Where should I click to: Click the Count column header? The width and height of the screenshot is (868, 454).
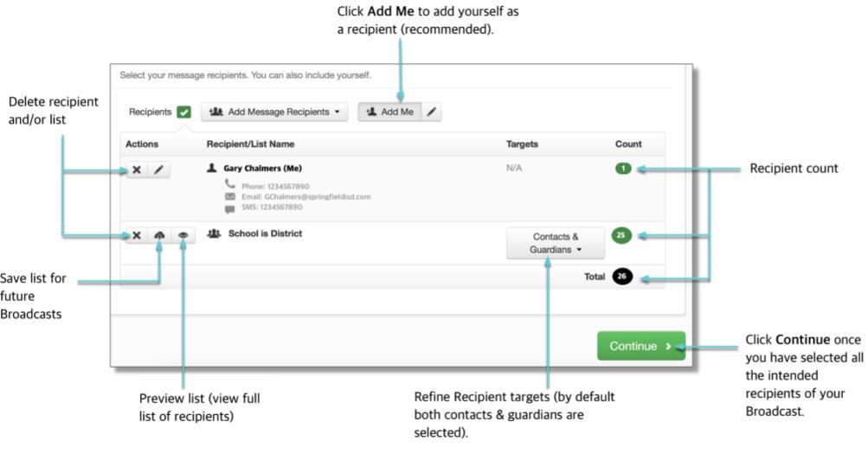pos(627,144)
